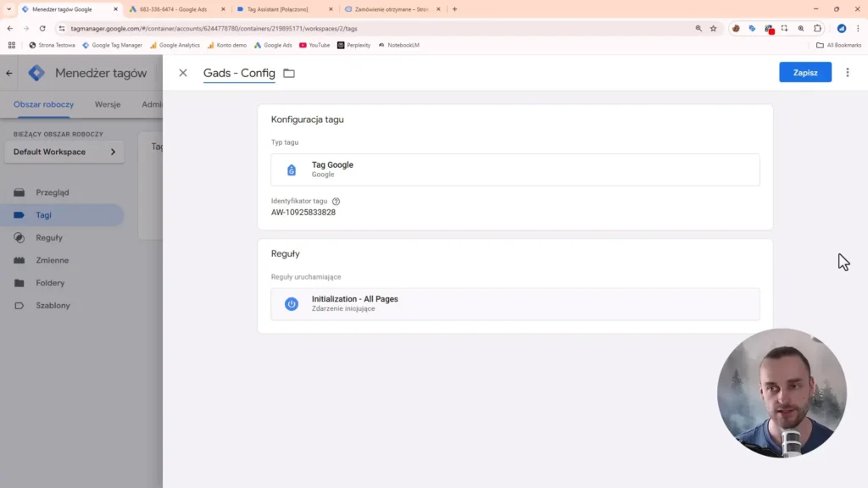This screenshot has height=488, width=868.
Task: Open the Google Tag Manager bookmark
Action: point(113,46)
